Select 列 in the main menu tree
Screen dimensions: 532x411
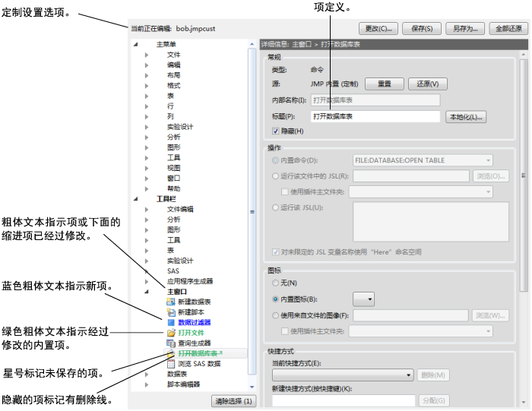(170, 116)
